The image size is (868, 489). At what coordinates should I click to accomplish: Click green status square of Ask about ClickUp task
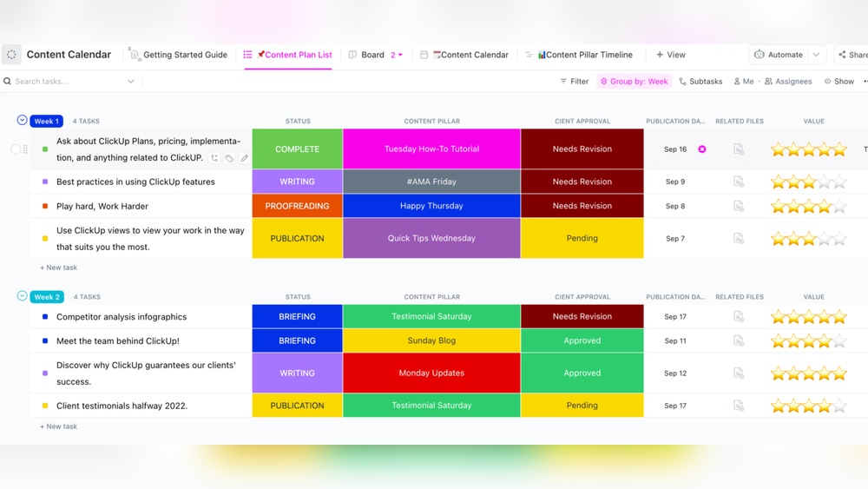pyautogui.click(x=45, y=149)
